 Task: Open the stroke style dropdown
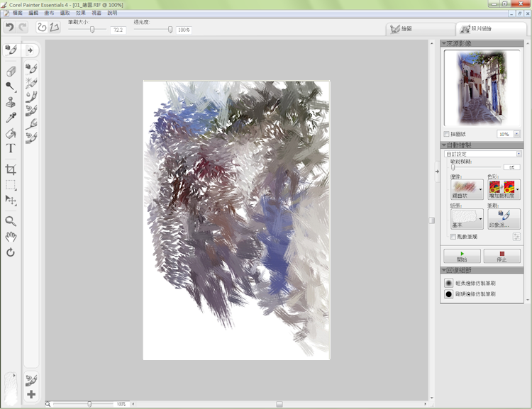tap(467, 189)
